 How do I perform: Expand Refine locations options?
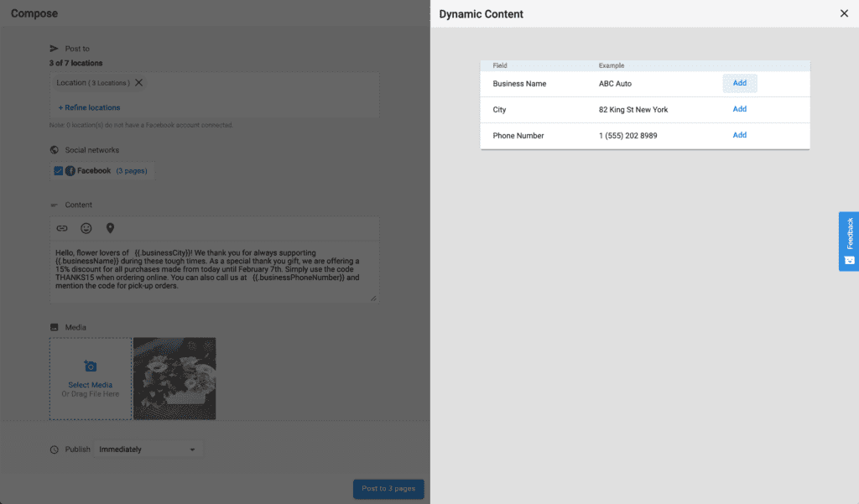point(89,107)
